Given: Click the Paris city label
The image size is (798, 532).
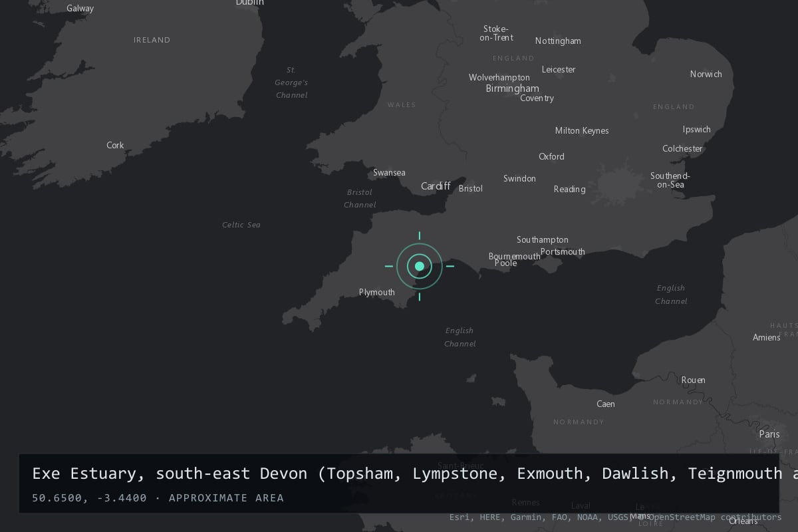Looking at the screenshot, I should 769,434.
